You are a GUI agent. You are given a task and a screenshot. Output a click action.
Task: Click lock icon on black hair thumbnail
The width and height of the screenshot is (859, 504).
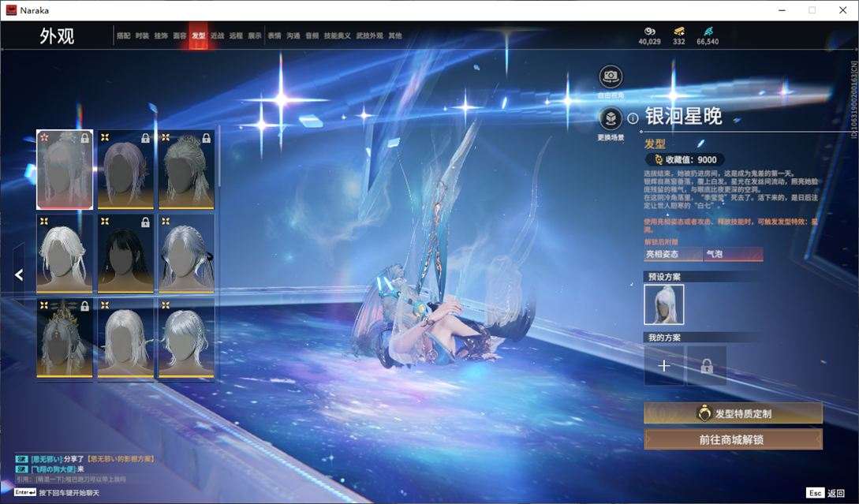pyautogui.click(x=145, y=222)
